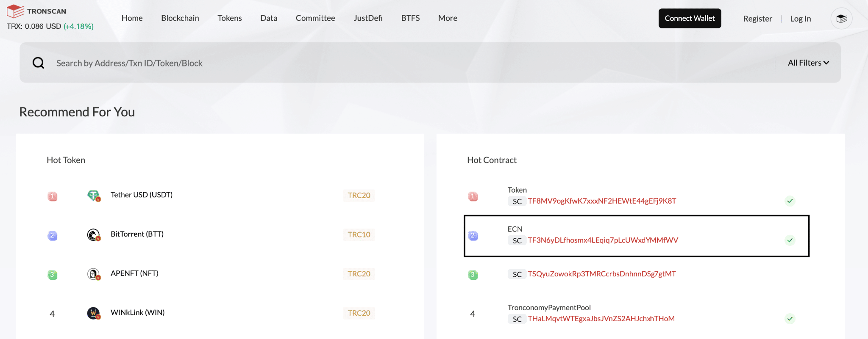
Task: Click verified checkmark for ECN contract
Action: tap(790, 240)
